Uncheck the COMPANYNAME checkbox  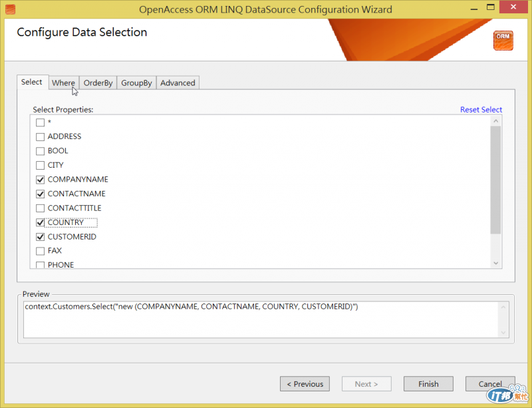coord(40,180)
